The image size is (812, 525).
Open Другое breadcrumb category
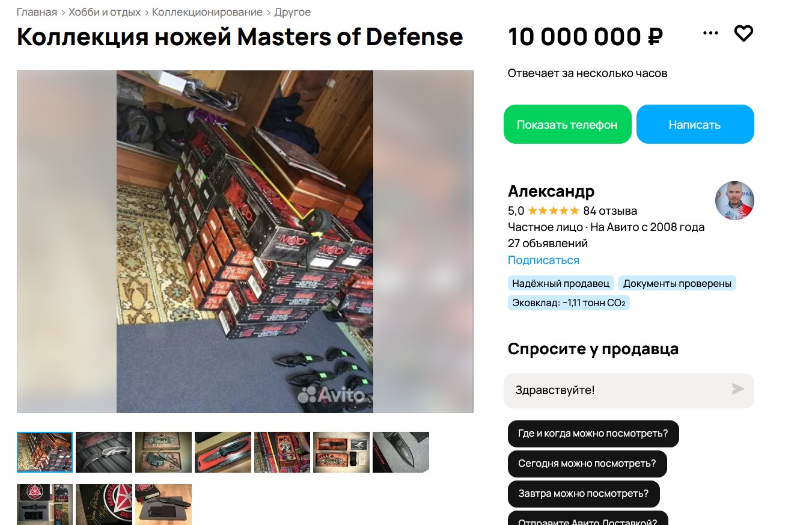pyautogui.click(x=293, y=12)
